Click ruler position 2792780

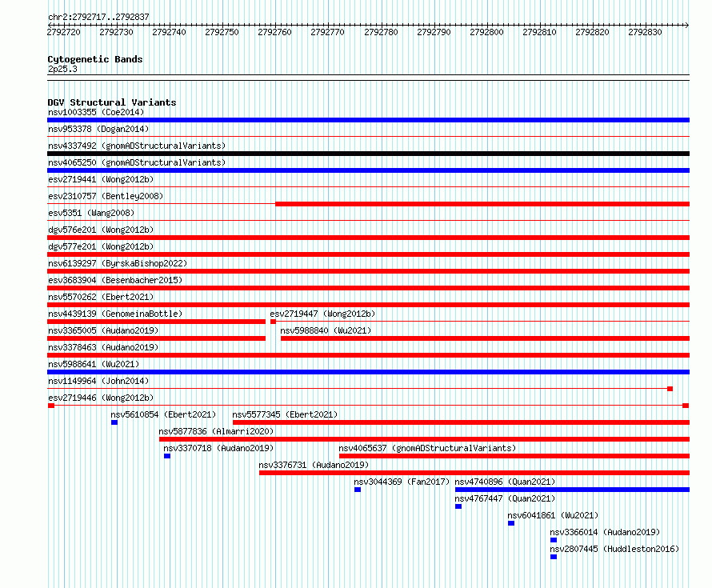coord(381,32)
